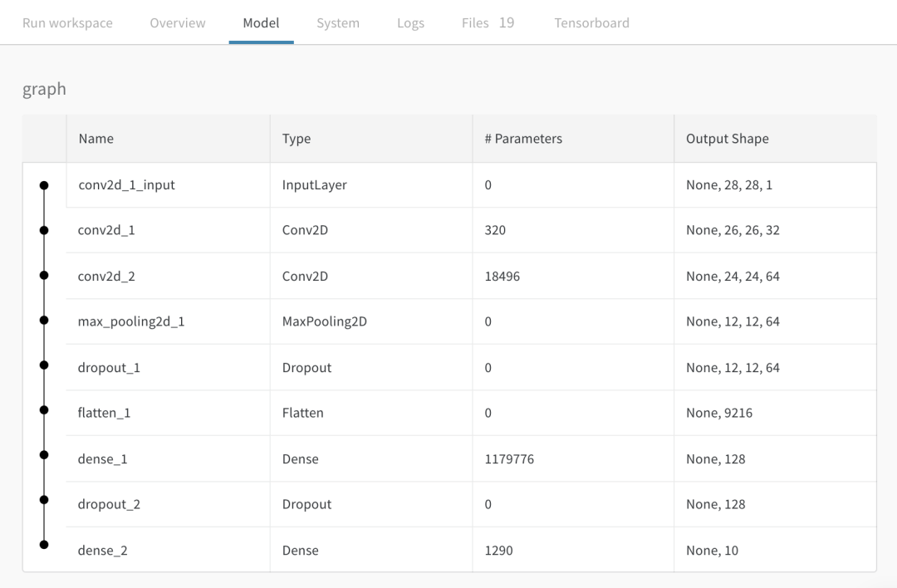Click the flatten_1 graph node dot
897x588 pixels.
(x=44, y=413)
